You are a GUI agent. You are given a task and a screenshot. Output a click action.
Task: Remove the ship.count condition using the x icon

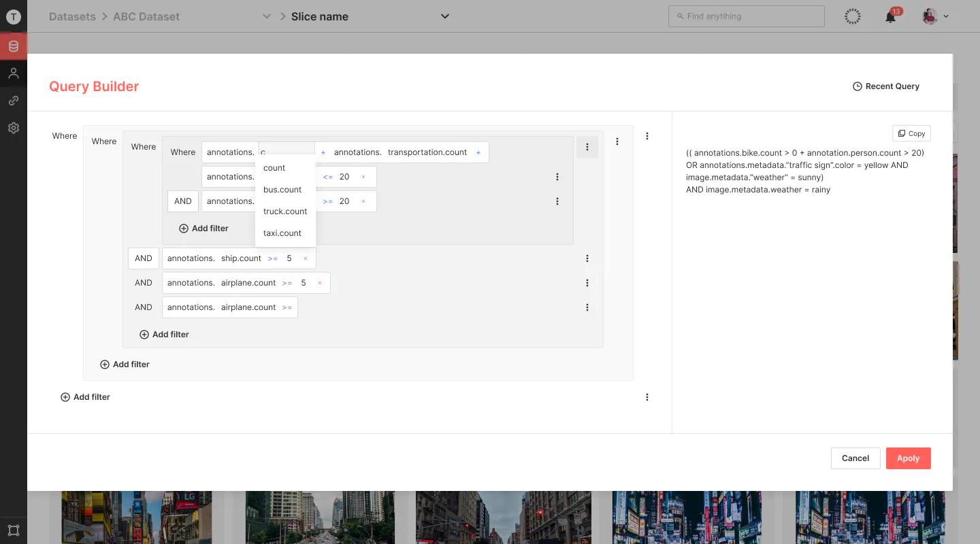coord(306,258)
